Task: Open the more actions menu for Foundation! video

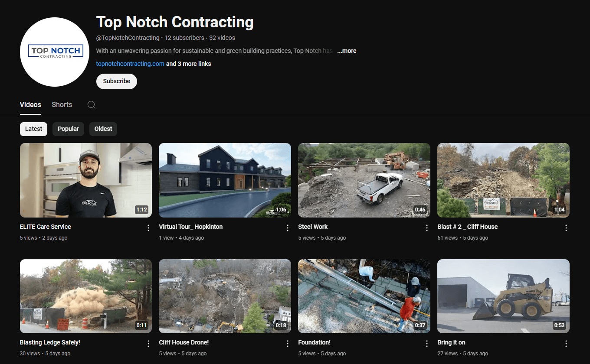Action: [x=427, y=344]
